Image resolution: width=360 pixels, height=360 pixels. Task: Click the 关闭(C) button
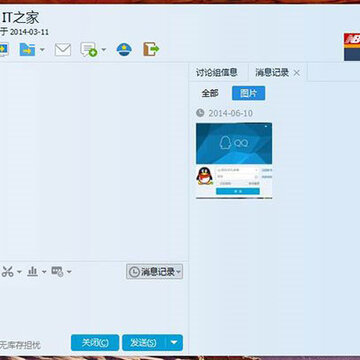coord(95,343)
